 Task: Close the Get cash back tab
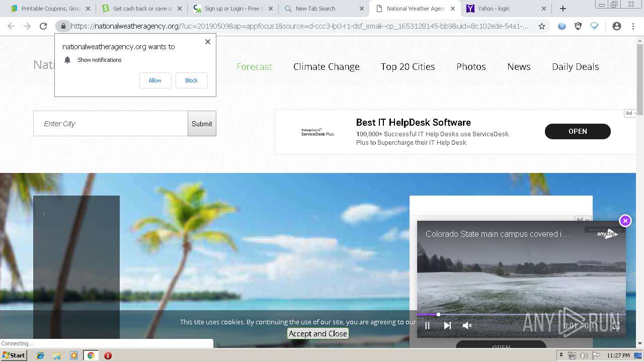(x=179, y=9)
